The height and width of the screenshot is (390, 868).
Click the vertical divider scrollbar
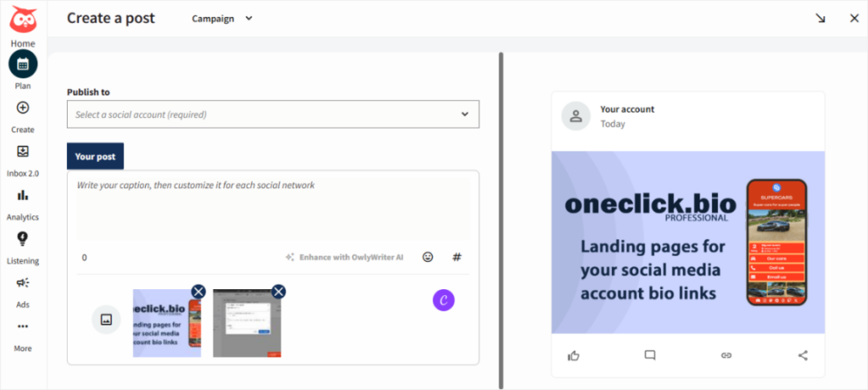pyautogui.click(x=501, y=220)
